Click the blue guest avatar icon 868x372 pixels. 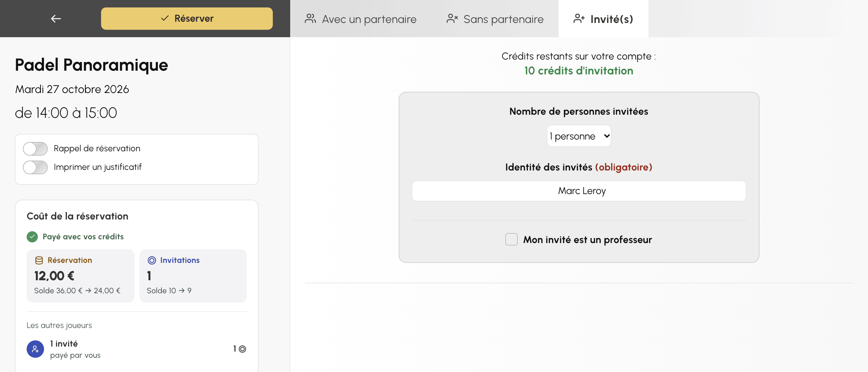point(35,349)
